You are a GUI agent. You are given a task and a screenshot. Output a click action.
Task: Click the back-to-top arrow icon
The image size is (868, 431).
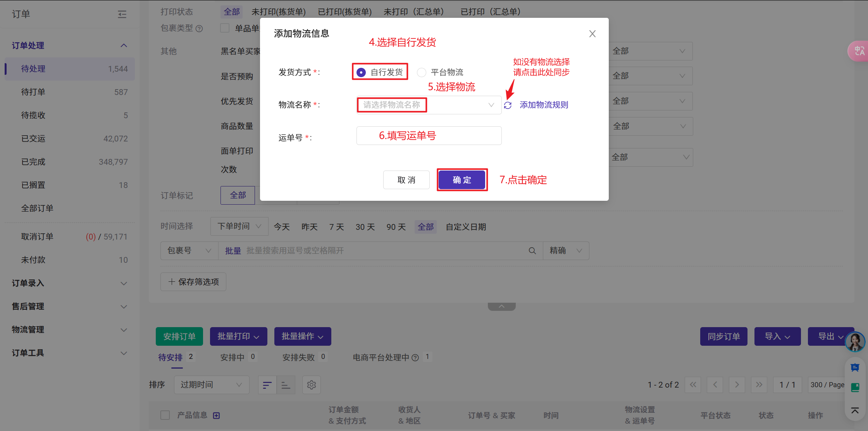(x=855, y=410)
